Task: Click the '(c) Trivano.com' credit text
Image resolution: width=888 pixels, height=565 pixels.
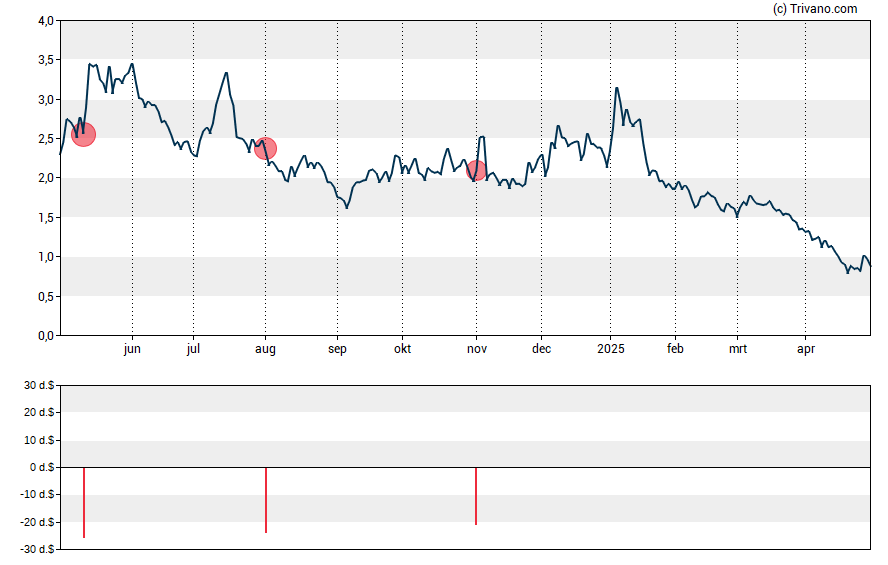Action: [x=815, y=8]
